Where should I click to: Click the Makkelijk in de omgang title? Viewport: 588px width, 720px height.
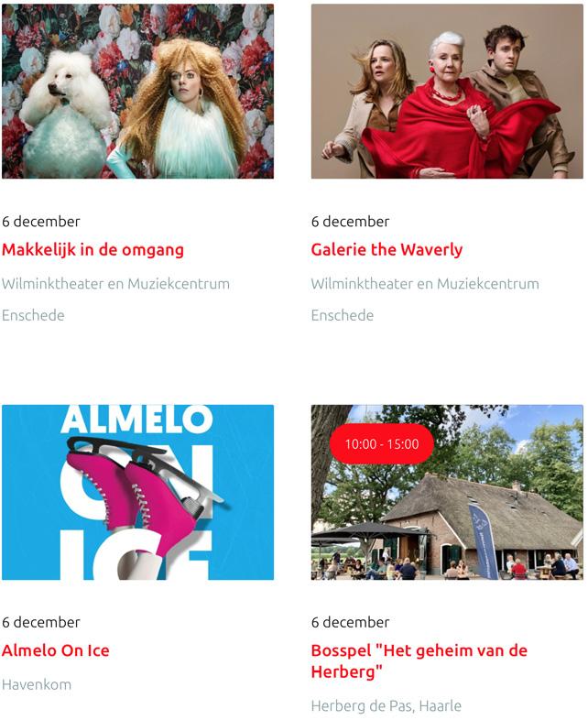(93, 250)
